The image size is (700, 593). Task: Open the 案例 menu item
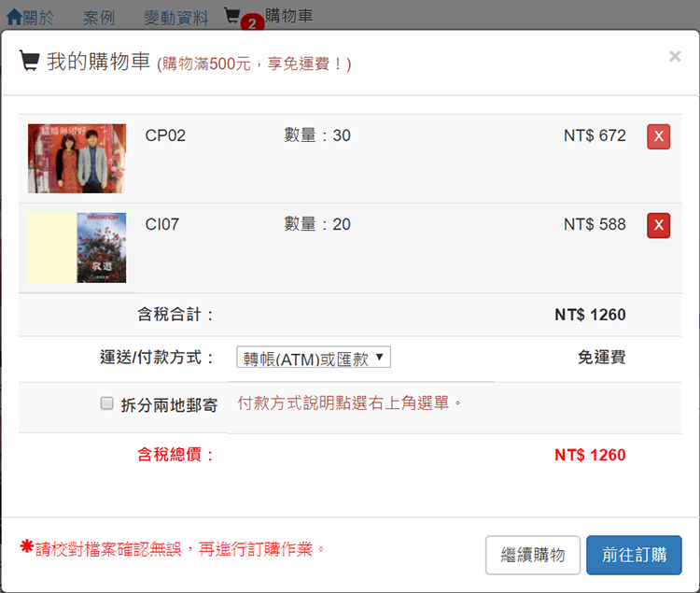(99, 17)
